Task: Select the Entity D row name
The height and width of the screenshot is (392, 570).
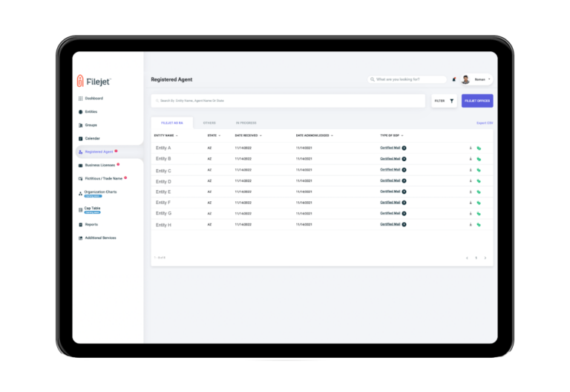Action: (x=163, y=181)
